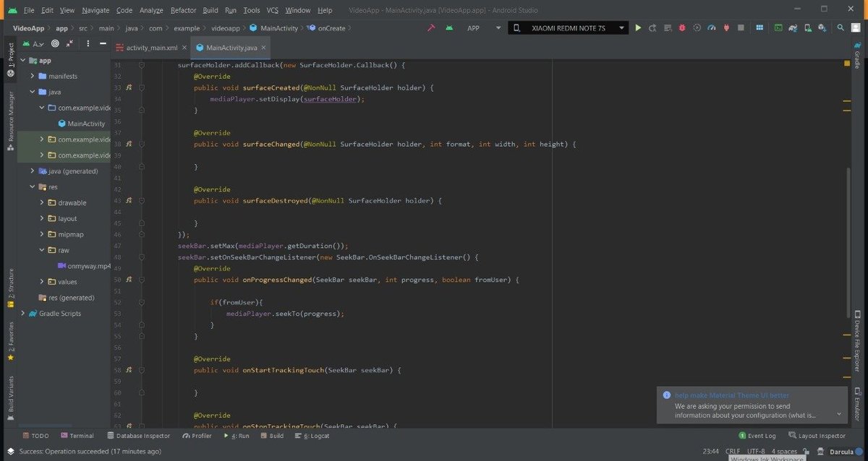Expand the manifests folder

coord(33,76)
